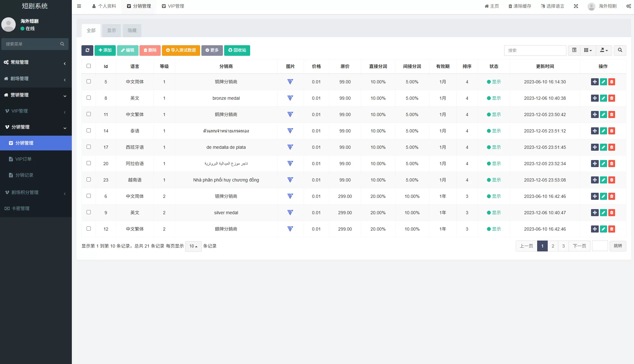Click the magnifier search icon right of toolbar
This screenshot has width=634, height=364.
point(620,50)
